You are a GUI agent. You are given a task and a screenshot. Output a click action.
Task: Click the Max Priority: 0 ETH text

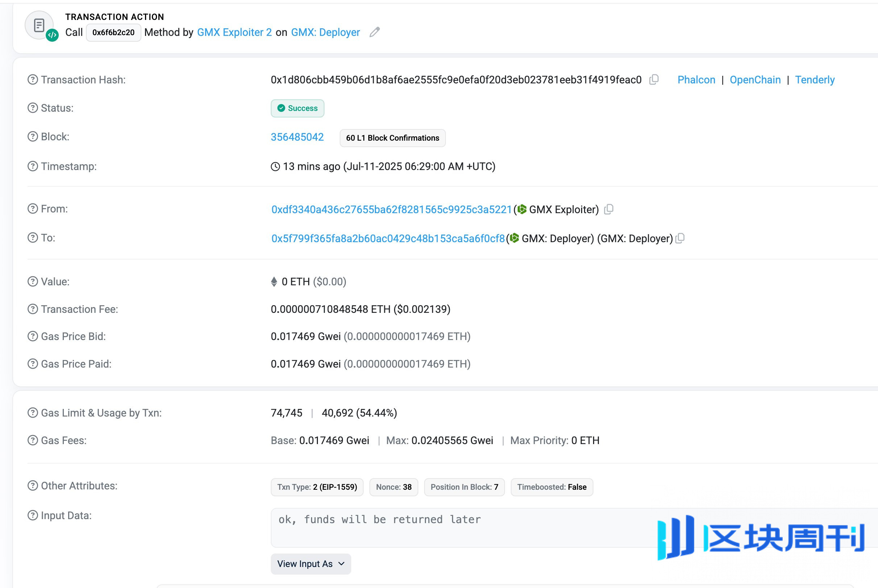click(555, 440)
